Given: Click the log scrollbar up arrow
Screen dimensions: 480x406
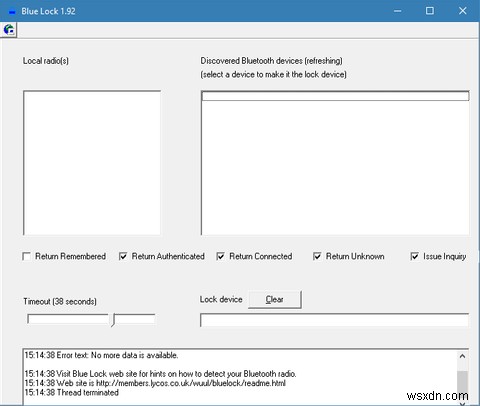Looking at the screenshot, I should pos(462,356).
